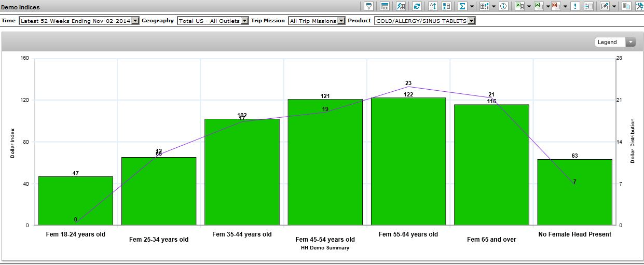The image size is (644, 265).
Task: Open the Geography dropdown
Action: [x=244, y=21]
